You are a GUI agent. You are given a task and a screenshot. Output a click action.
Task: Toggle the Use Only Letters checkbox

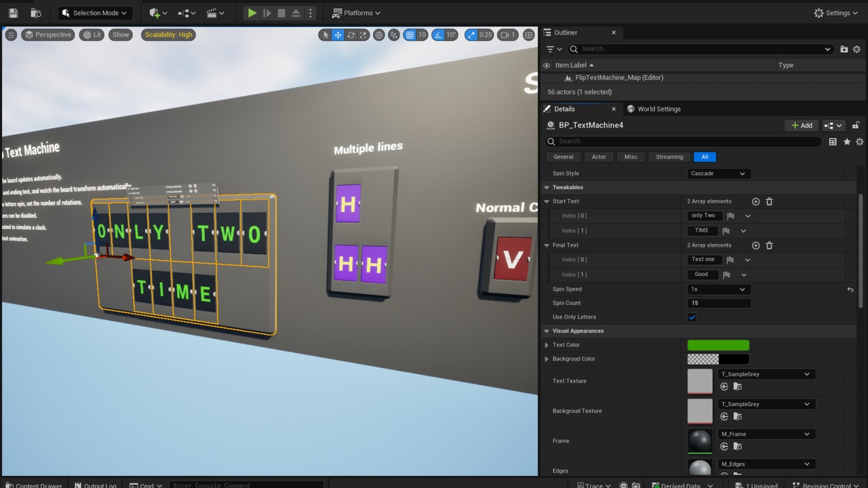pos(692,317)
